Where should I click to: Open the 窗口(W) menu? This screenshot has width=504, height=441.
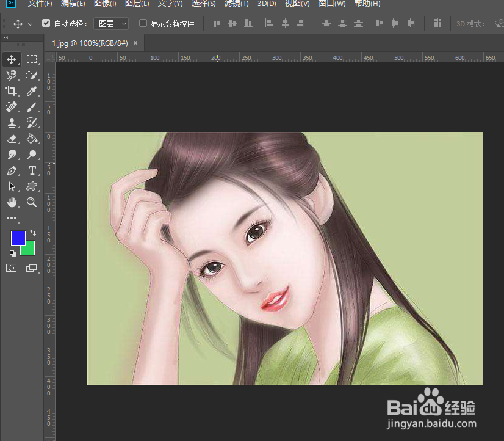click(x=332, y=4)
